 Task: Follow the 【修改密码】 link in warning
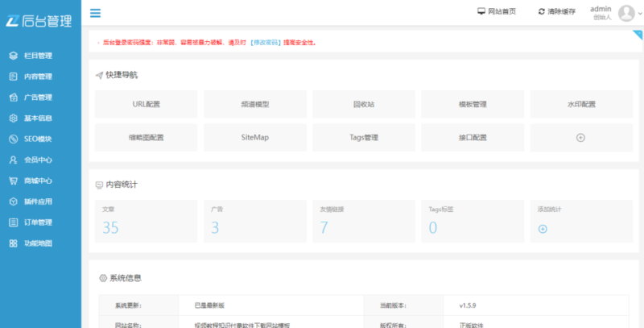coord(266,43)
